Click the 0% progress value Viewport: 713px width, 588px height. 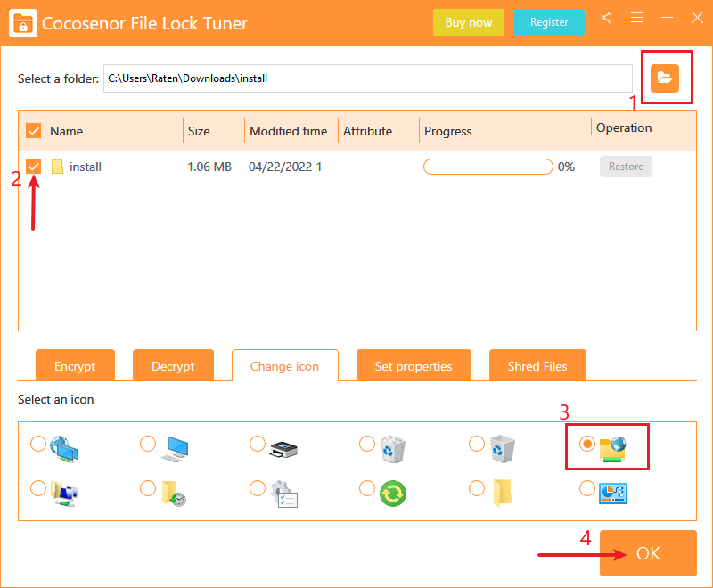(566, 167)
